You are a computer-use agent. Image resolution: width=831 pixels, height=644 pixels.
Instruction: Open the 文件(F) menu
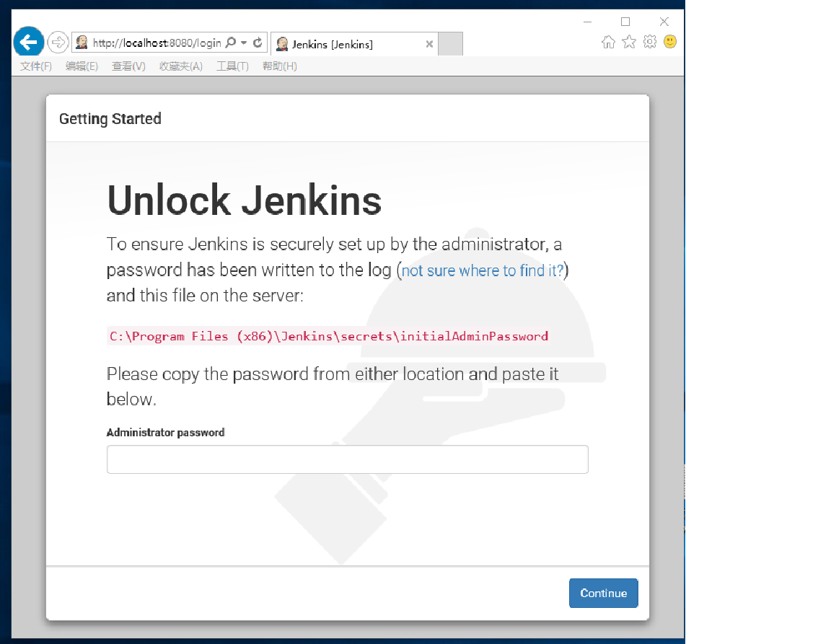coord(36,66)
